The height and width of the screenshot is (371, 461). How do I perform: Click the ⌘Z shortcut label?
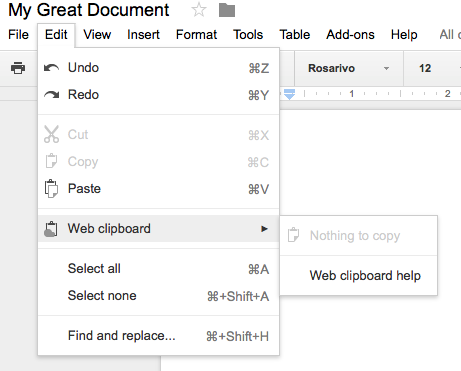click(259, 68)
